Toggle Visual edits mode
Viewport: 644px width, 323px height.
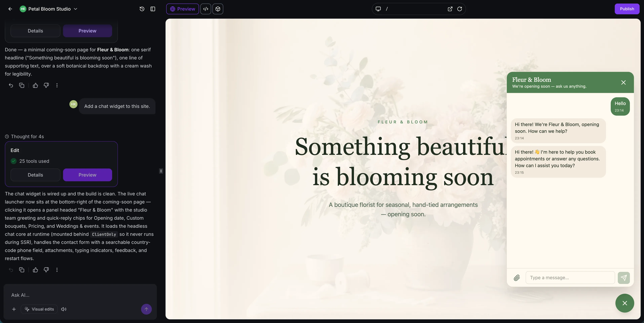39,309
